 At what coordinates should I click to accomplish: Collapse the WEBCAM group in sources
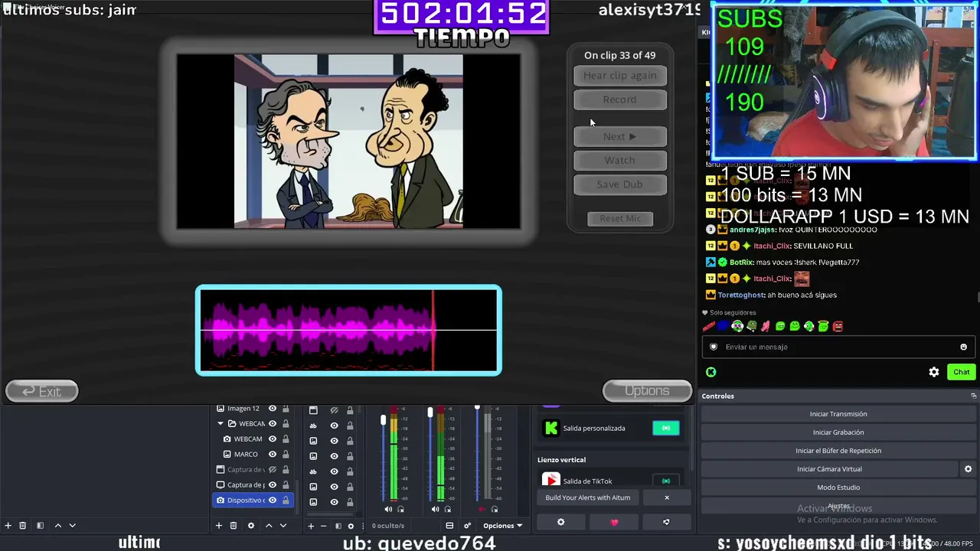click(x=220, y=424)
